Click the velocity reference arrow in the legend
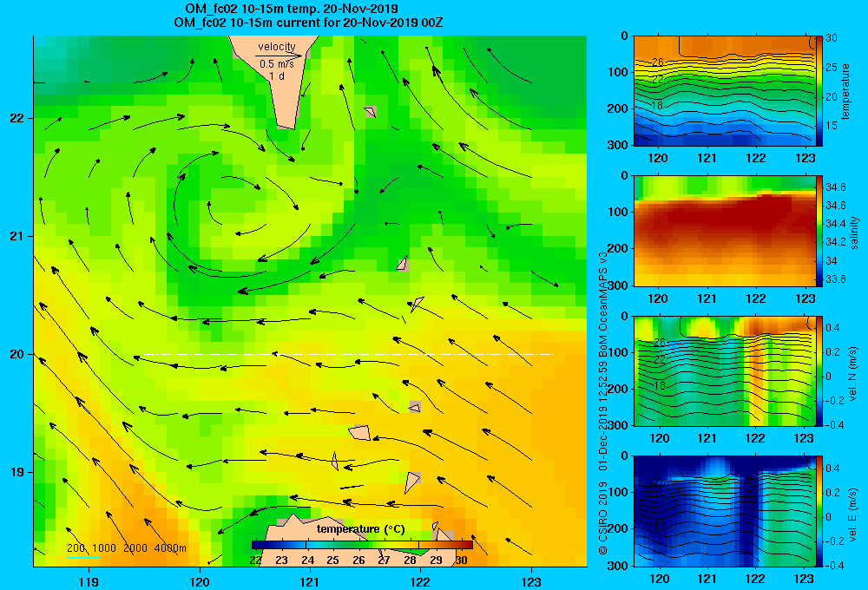This screenshot has height=590, width=868. [279, 56]
